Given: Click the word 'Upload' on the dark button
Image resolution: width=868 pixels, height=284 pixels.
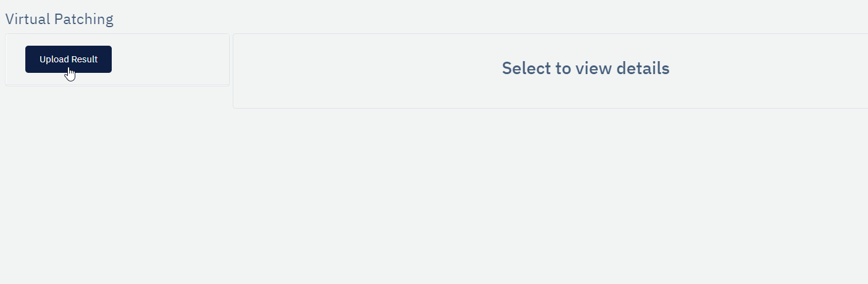Looking at the screenshot, I should click(54, 59).
